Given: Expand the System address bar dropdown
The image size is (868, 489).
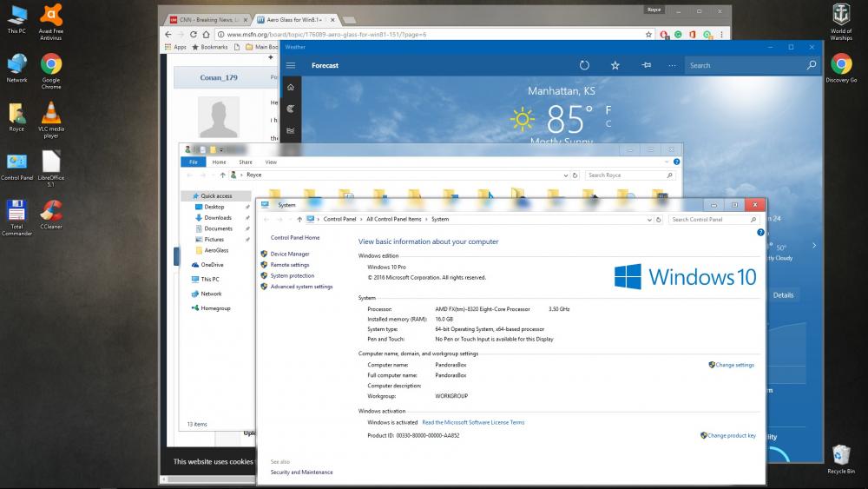Looking at the screenshot, I should point(649,220).
